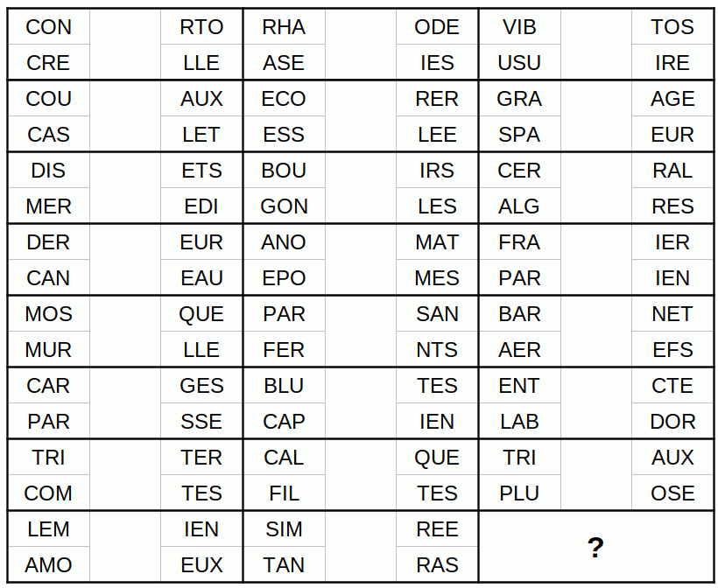
Task: Click the EFS cell
Action: click(672, 350)
